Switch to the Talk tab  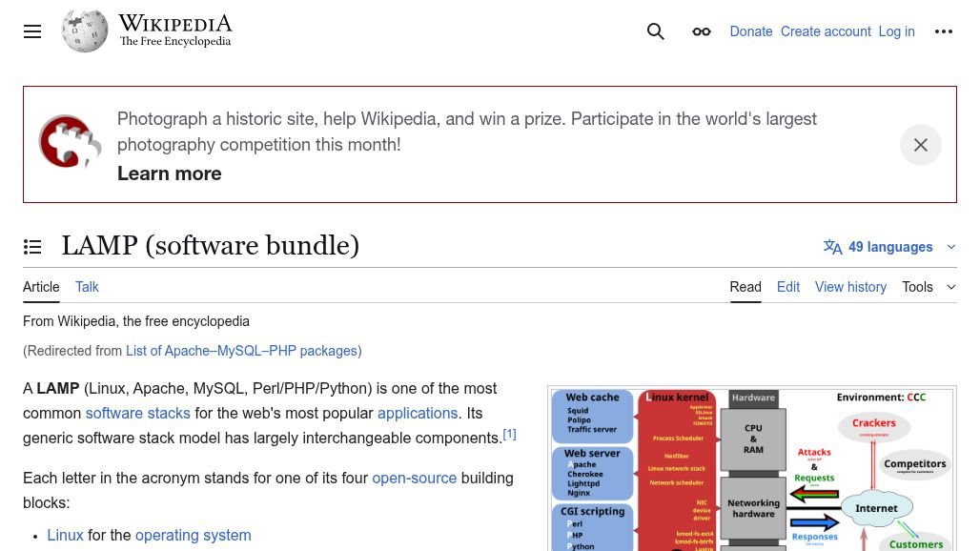pyautogui.click(x=87, y=286)
